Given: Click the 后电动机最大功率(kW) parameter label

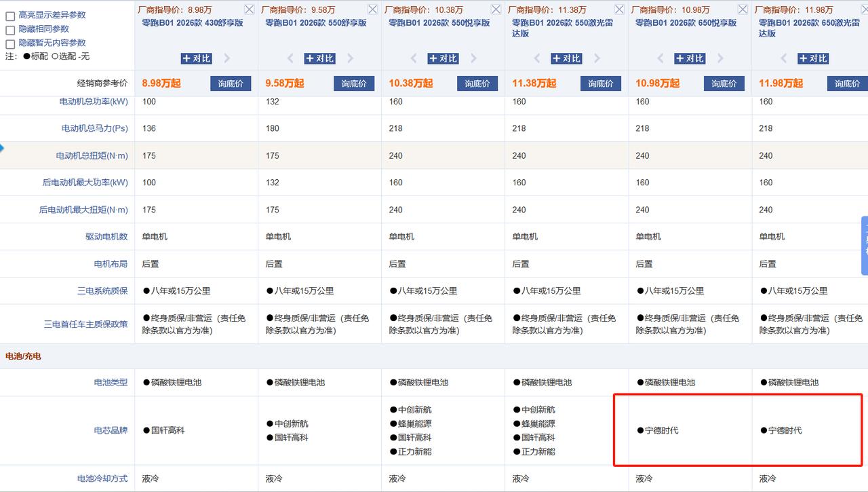Looking at the screenshot, I should [x=85, y=183].
